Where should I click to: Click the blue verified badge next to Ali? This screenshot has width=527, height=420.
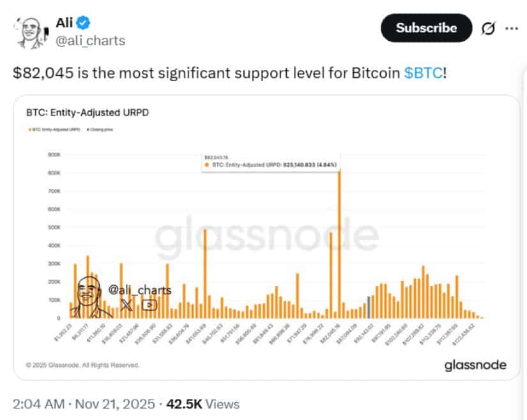[x=84, y=24]
